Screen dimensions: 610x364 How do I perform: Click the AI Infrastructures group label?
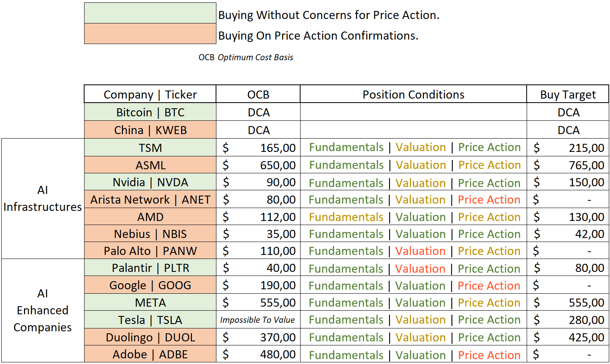[x=42, y=198]
